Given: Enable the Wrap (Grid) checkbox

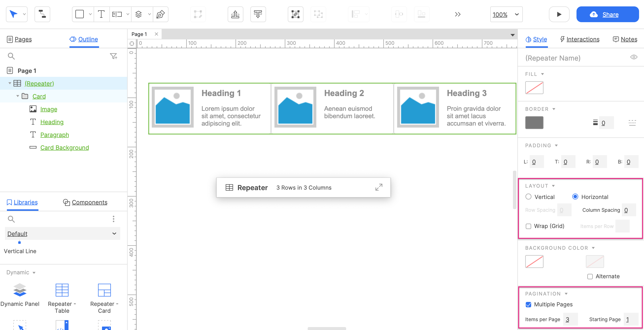Looking at the screenshot, I should tap(528, 226).
